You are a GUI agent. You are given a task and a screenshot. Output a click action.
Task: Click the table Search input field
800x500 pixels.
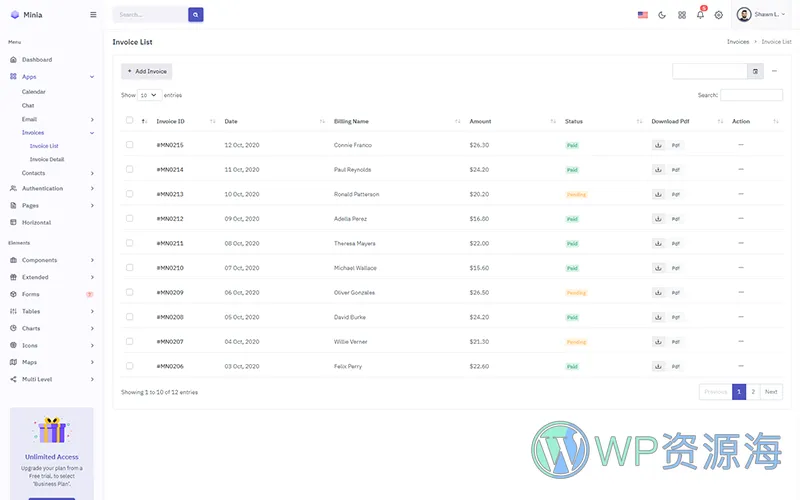(751, 95)
